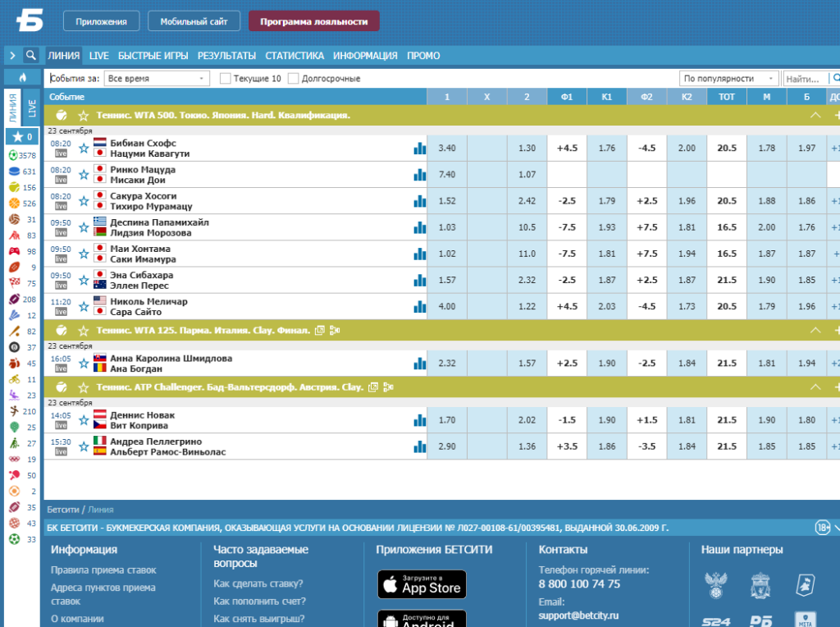Screen dimensions: 840x627
Task: Open statistics chart for Деннис Новак match
Action: pos(419,420)
